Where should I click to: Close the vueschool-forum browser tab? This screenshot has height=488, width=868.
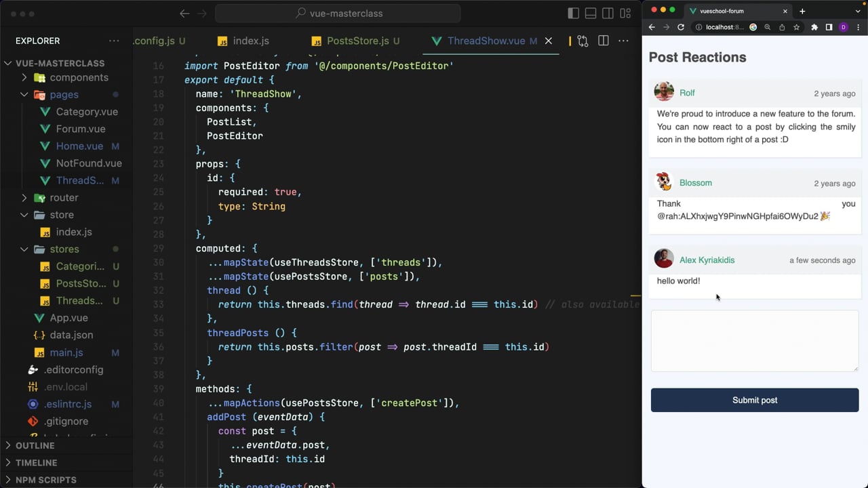(x=785, y=11)
